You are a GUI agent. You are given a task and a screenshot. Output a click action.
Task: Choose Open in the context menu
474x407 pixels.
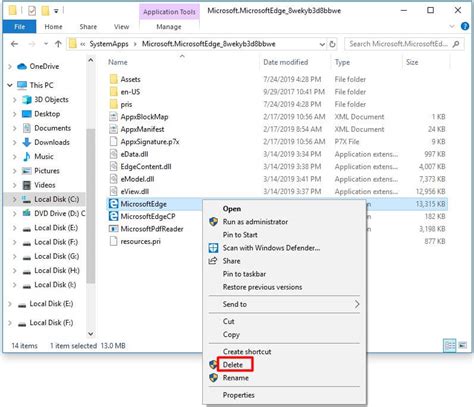[232, 209]
